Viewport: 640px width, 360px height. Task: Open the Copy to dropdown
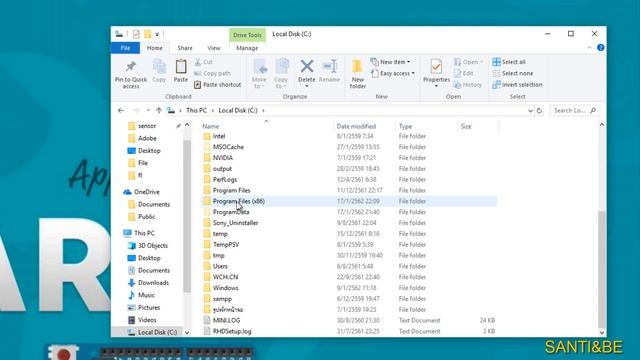tap(281, 74)
